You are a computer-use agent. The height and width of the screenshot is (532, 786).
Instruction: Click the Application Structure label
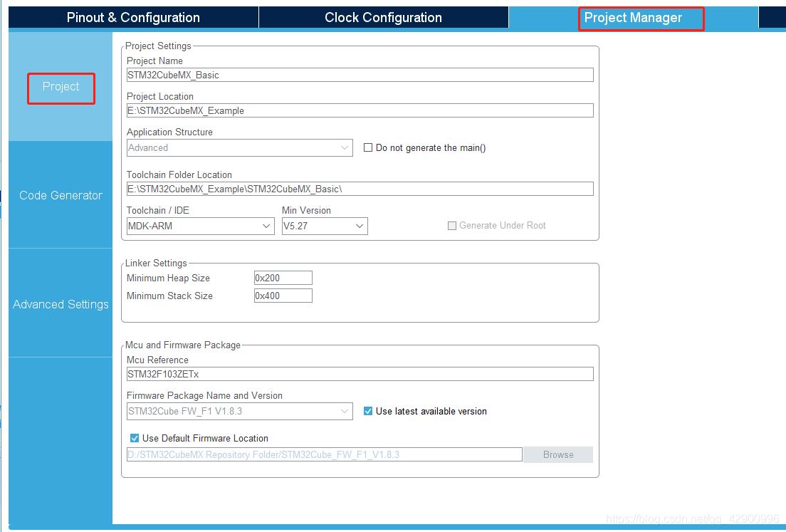click(x=169, y=132)
